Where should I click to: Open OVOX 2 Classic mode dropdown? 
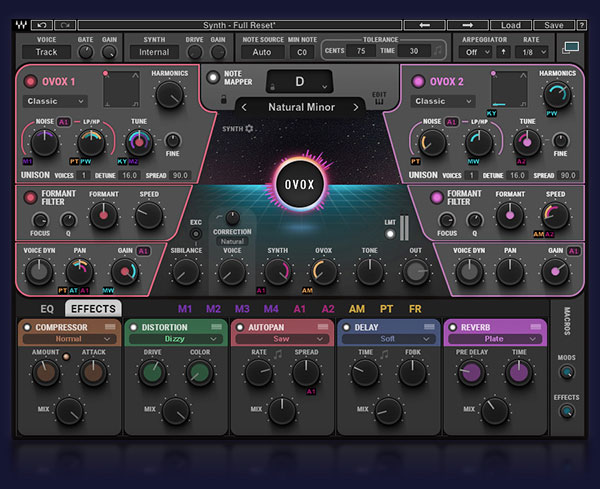click(443, 101)
